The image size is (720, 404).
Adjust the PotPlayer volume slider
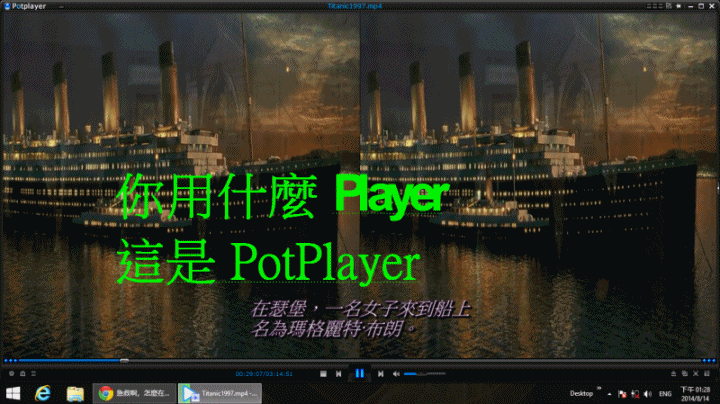425,374
